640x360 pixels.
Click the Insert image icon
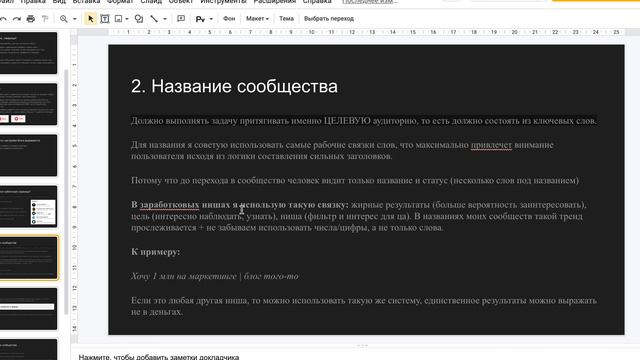coord(118,19)
